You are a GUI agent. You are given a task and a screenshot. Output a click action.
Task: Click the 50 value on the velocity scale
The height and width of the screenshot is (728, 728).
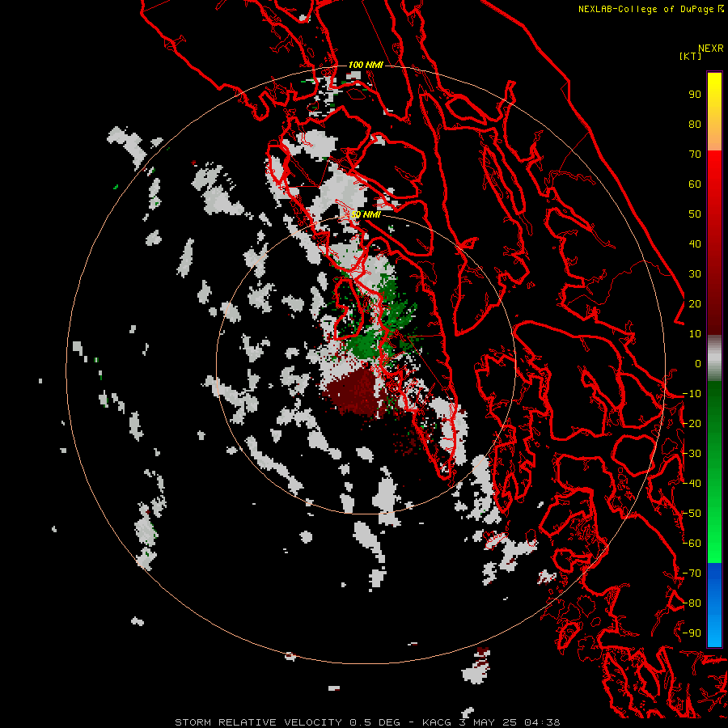point(695,214)
